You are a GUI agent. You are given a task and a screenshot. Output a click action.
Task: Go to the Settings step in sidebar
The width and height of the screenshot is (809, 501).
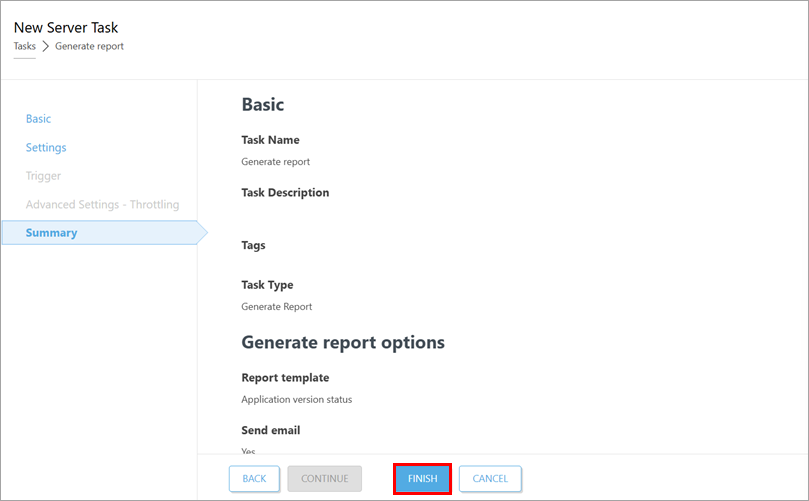(x=46, y=148)
